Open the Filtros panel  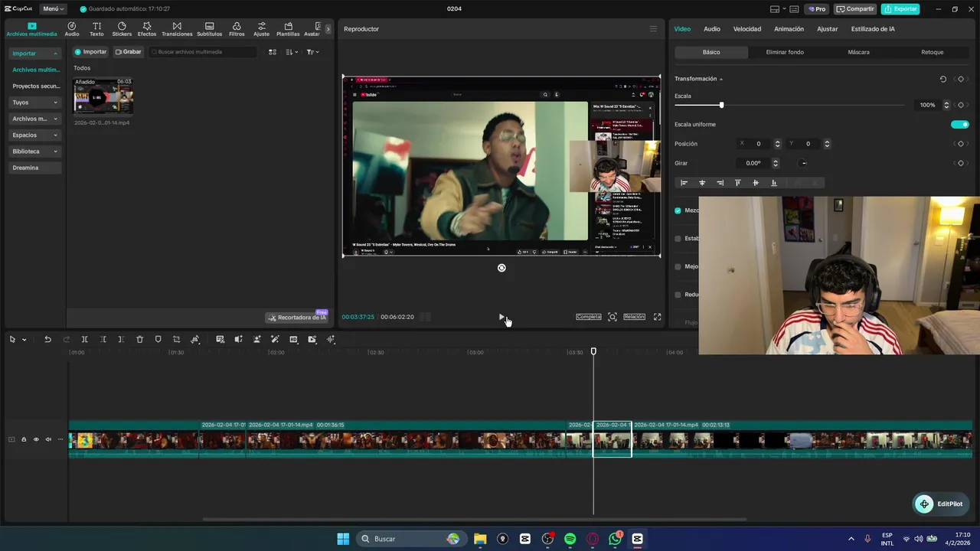point(237,29)
